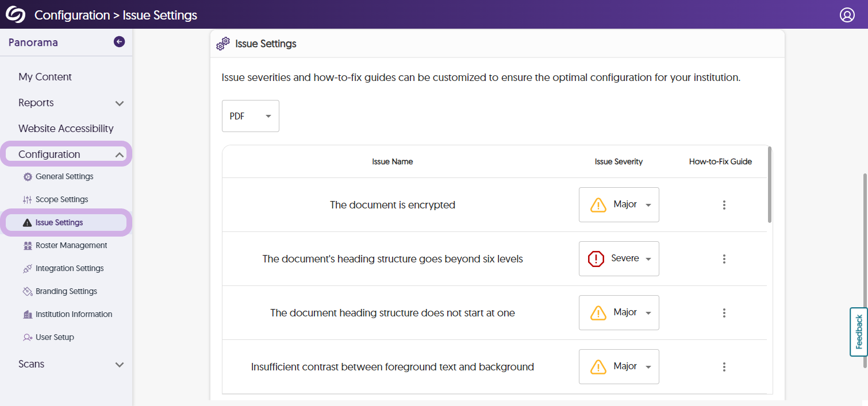
Task: Change the severity dropdown for "The document is encrypted"
Action: (x=619, y=205)
